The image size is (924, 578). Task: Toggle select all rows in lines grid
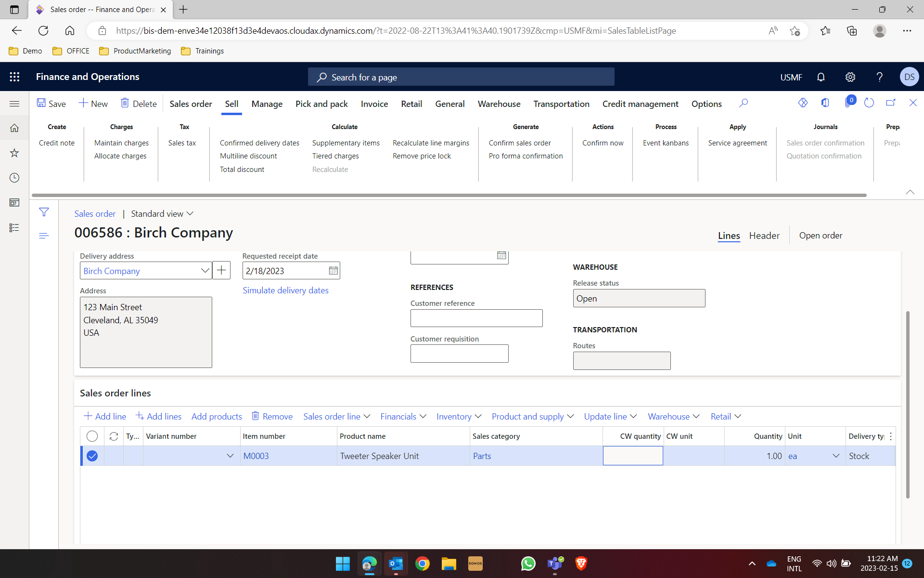point(92,436)
